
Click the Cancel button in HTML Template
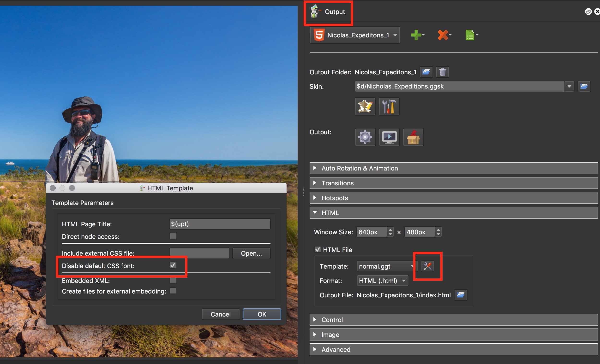221,314
